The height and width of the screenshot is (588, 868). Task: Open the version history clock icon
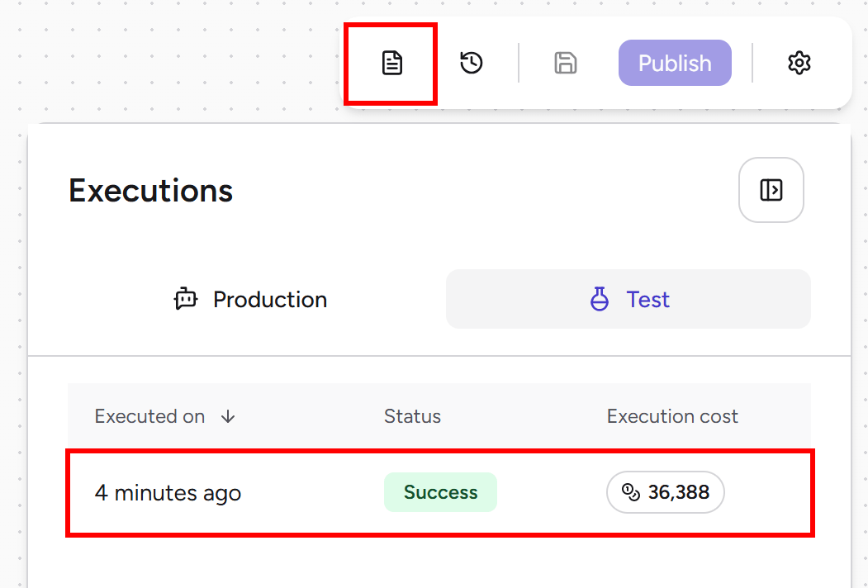coord(471,63)
